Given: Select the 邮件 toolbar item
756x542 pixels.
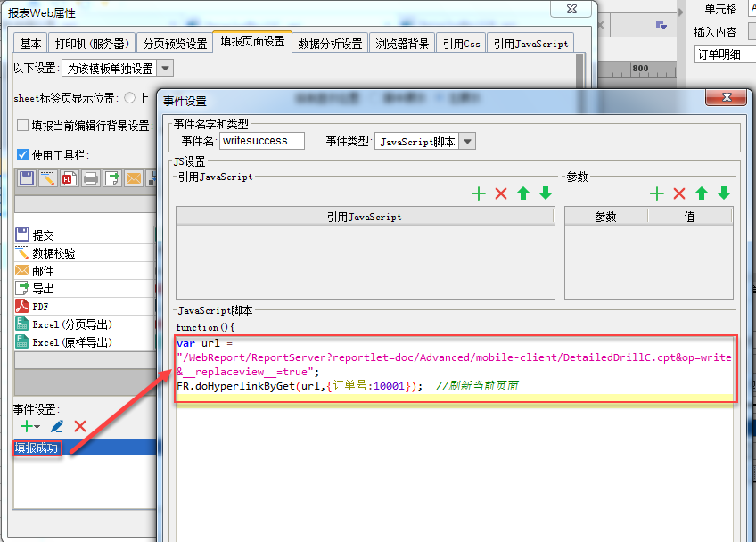Looking at the screenshot, I should point(85,270).
